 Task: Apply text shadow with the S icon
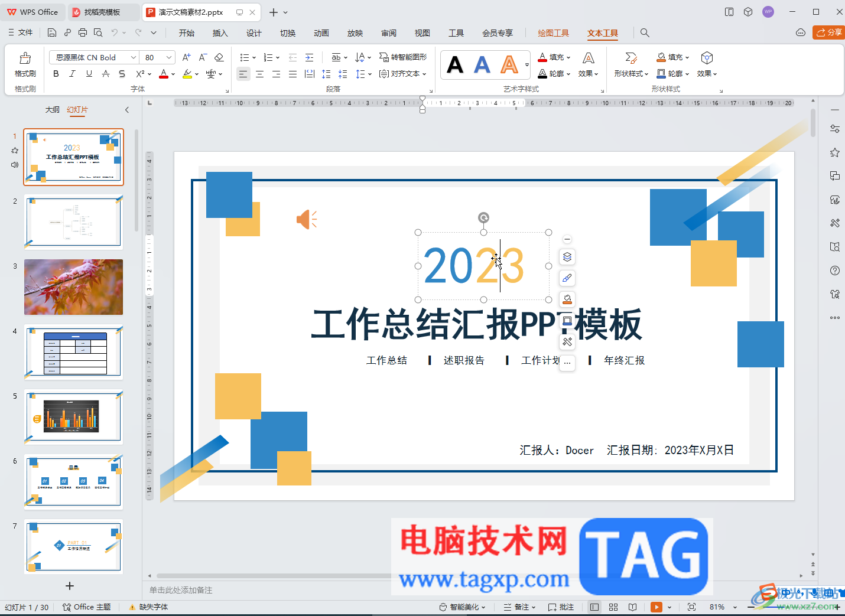pos(122,74)
